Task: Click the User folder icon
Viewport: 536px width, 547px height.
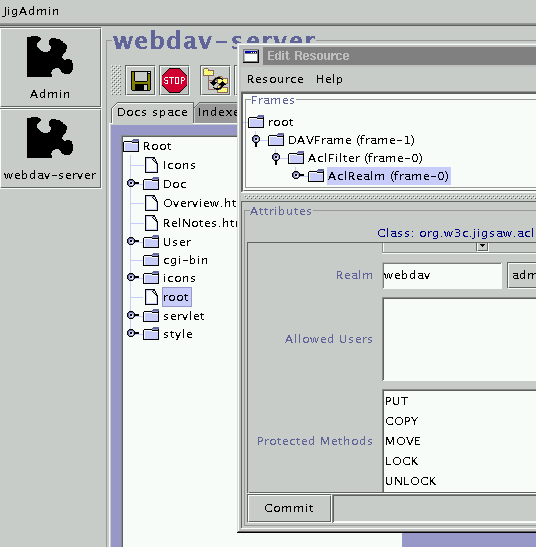Action: click(x=151, y=241)
